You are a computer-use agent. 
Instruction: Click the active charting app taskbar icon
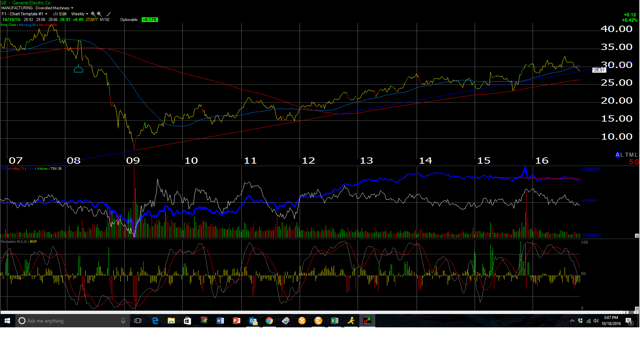367,321
